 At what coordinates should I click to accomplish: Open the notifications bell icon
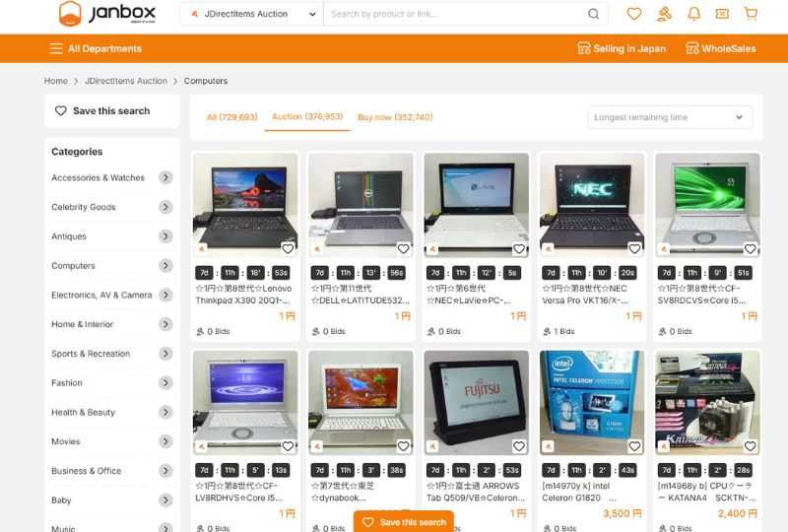pyautogui.click(x=693, y=14)
